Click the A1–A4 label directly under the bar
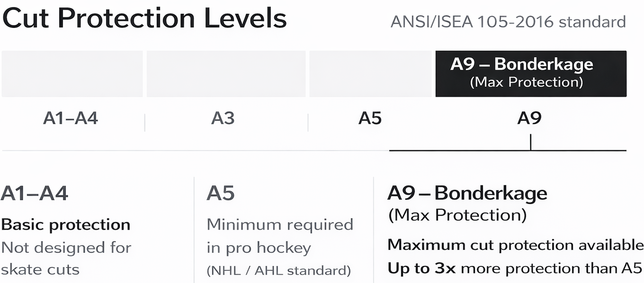The height and width of the screenshot is (283, 644). pyautogui.click(x=71, y=118)
